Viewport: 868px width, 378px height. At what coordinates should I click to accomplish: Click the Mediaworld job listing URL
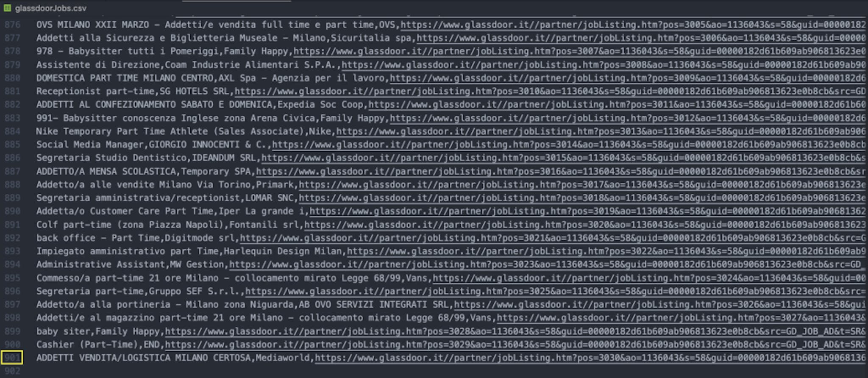tap(590, 358)
